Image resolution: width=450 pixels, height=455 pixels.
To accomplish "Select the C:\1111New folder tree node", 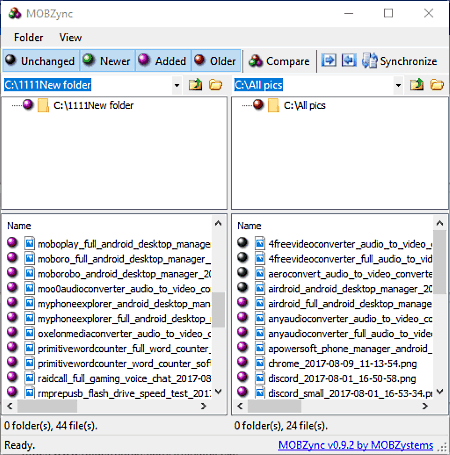I will tap(93, 105).
